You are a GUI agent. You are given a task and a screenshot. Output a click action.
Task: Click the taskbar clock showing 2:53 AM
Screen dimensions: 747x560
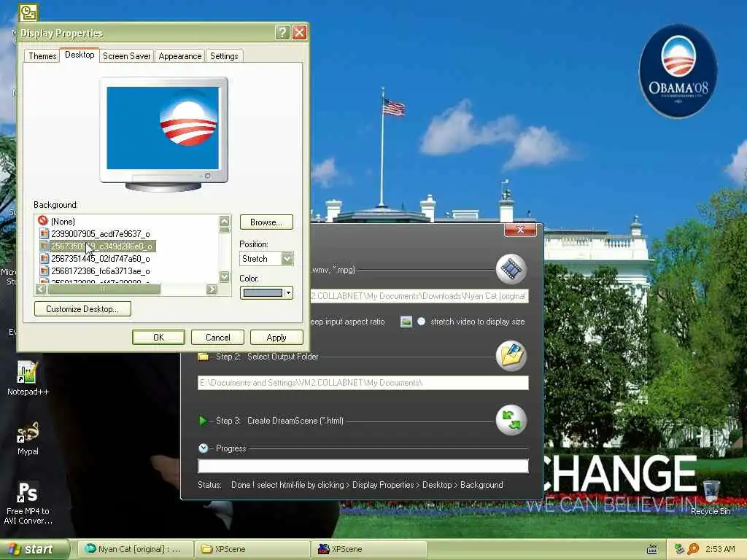(720, 549)
